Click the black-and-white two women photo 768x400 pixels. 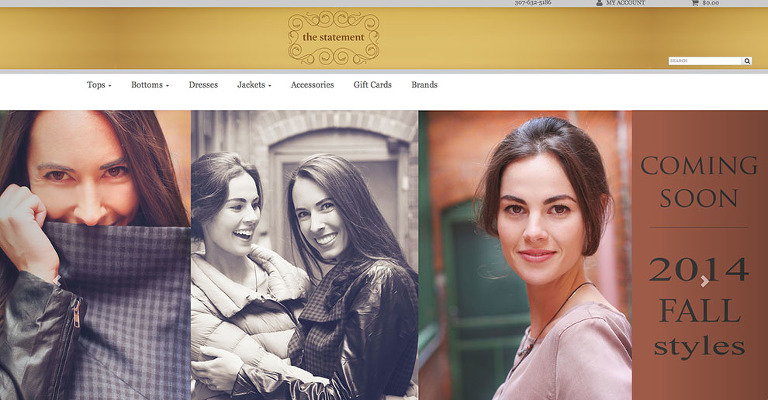(x=305, y=255)
